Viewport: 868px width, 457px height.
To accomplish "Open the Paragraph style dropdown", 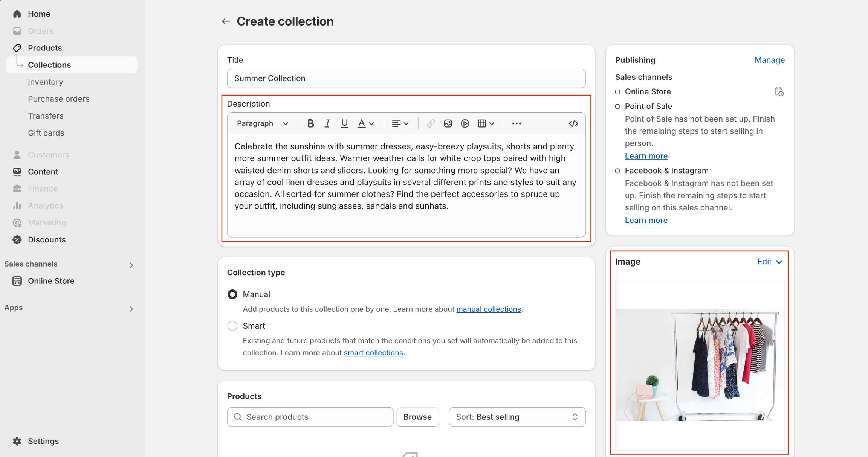I will click(x=263, y=123).
